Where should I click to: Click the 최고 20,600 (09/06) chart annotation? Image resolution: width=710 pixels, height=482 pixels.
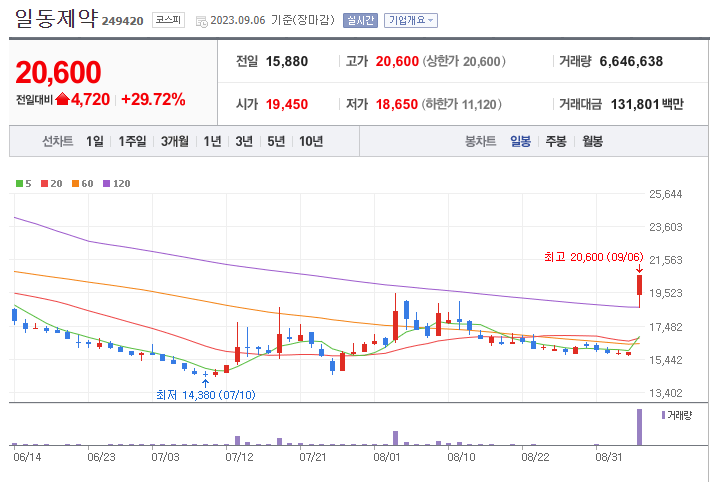(x=594, y=257)
